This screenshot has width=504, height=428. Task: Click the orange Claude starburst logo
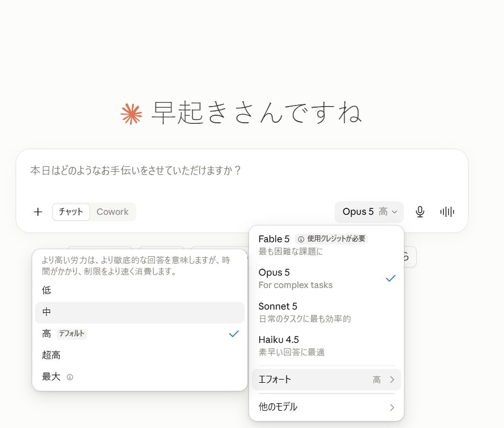click(x=131, y=114)
